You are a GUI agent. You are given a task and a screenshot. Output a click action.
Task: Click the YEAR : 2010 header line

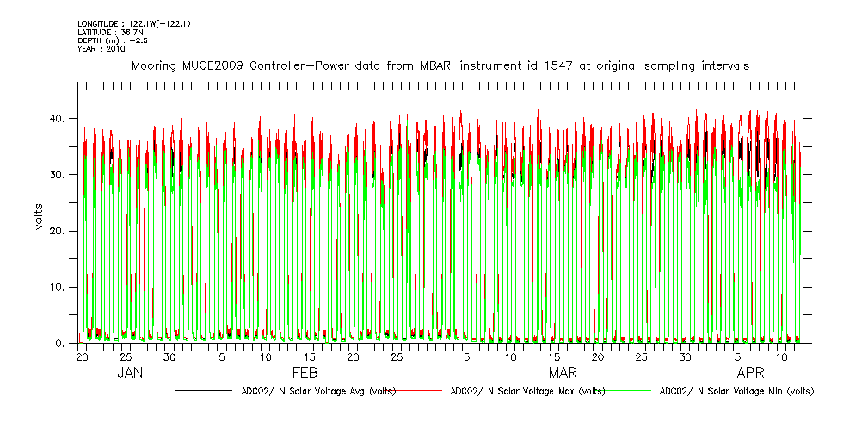tap(102, 49)
